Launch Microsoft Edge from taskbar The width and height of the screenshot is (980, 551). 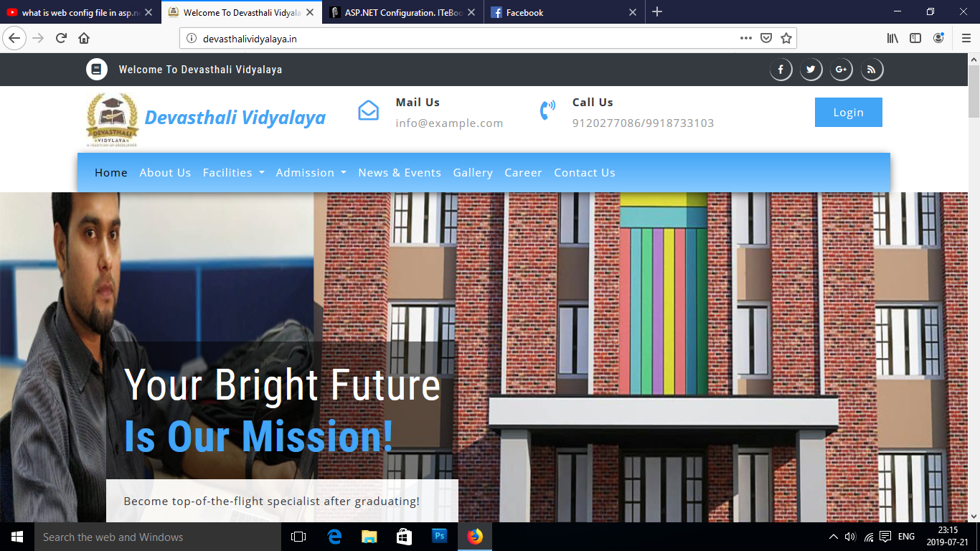334,537
